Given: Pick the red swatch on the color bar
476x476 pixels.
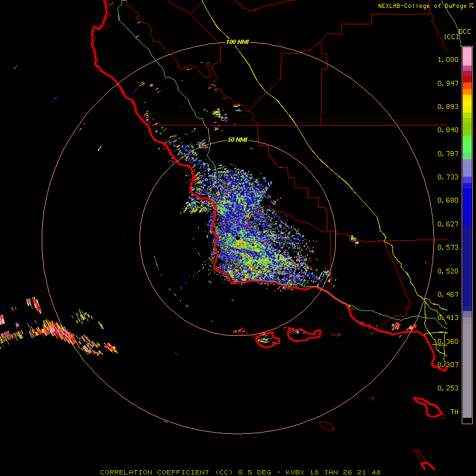Looking at the screenshot, I should [x=467, y=79].
